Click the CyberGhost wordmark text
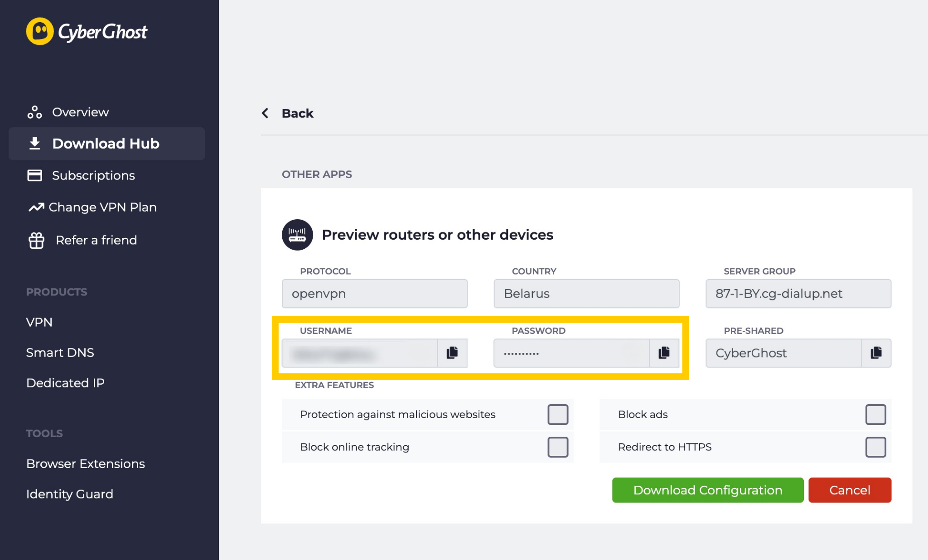Image resolution: width=928 pixels, height=560 pixels. pyautogui.click(x=103, y=32)
